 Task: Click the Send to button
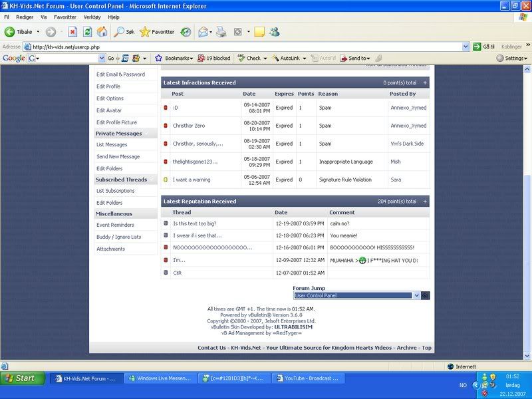click(355, 58)
